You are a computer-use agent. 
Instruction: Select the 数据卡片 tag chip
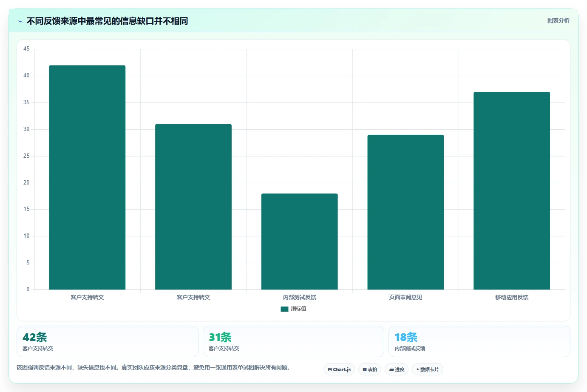click(x=428, y=369)
